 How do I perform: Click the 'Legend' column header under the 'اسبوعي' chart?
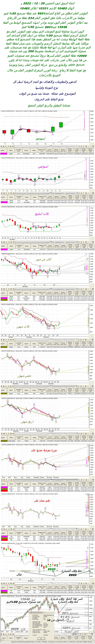tap(2, 150)
